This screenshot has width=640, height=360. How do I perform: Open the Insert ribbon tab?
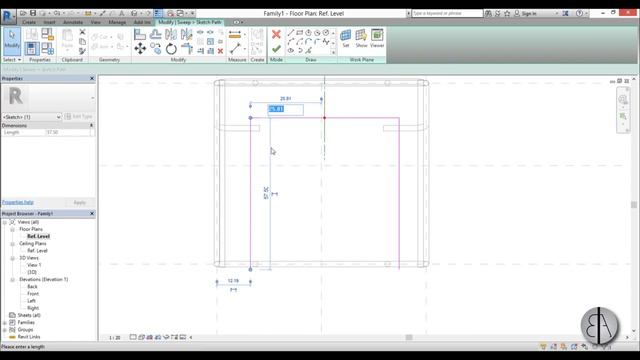[x=49, y=22]
